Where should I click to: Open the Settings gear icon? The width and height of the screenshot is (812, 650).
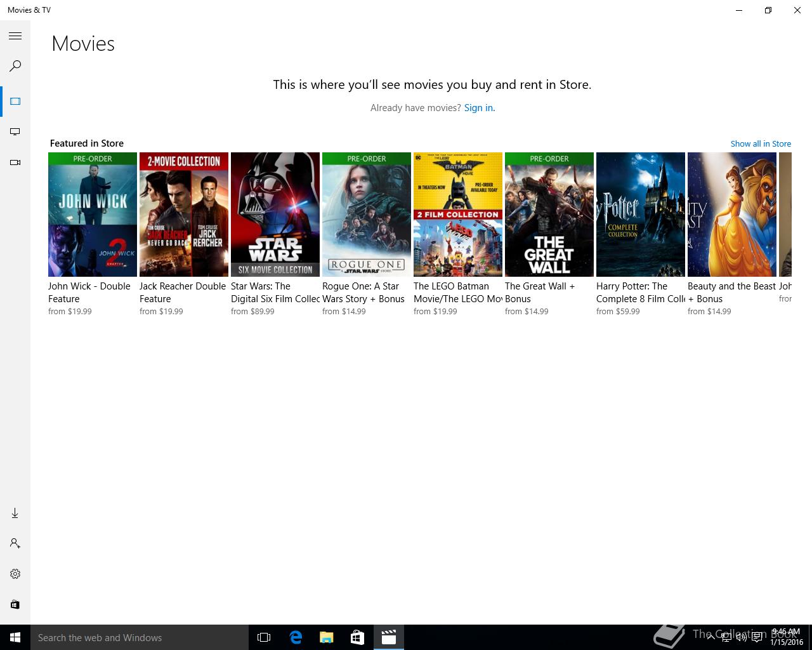click(15, 574)
